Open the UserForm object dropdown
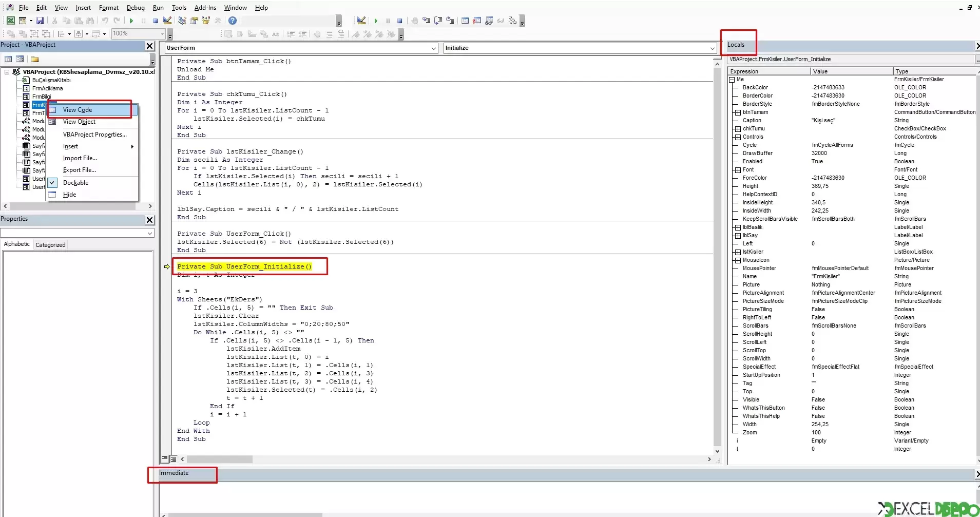 (x=434, y=48)
